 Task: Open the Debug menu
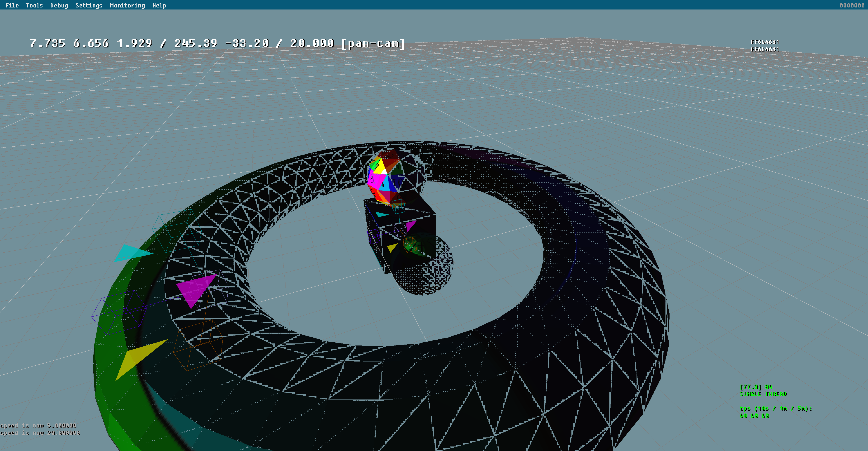coord(59,5)
